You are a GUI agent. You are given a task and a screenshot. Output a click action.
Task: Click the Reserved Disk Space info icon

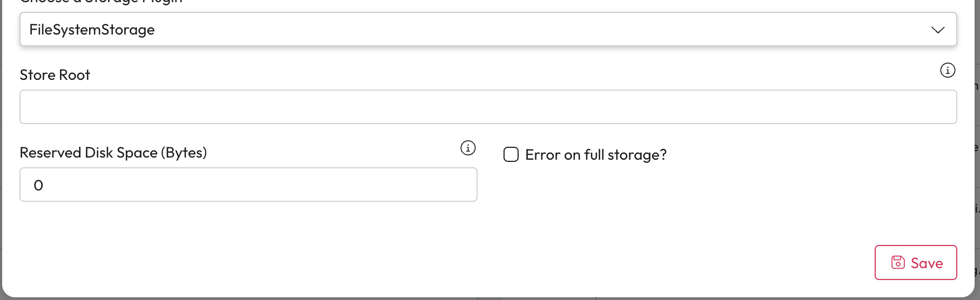(x=468, y=148)
